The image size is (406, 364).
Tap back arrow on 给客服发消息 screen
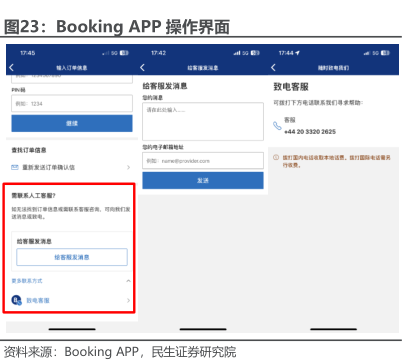point(142,68)
